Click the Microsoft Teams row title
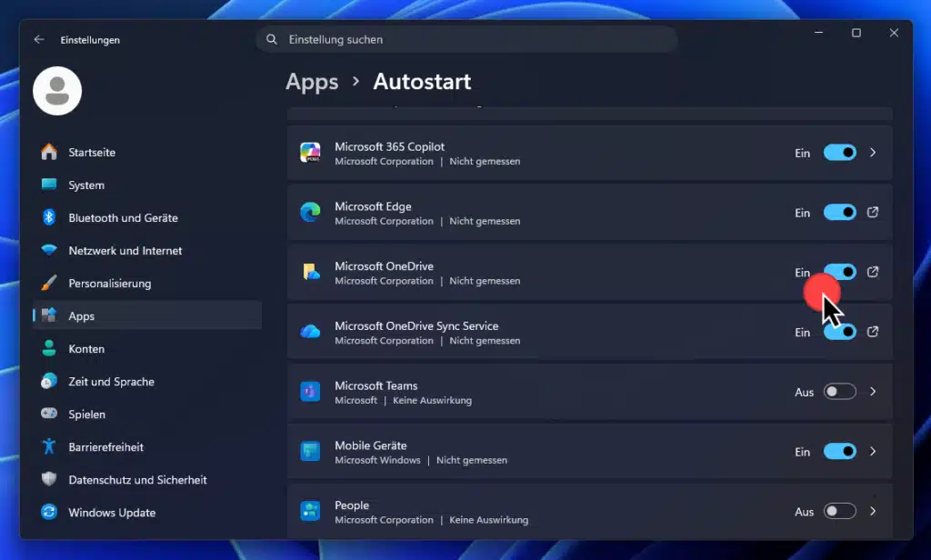The width and height of the screenshot is (931, 560). tap(375, 385)
